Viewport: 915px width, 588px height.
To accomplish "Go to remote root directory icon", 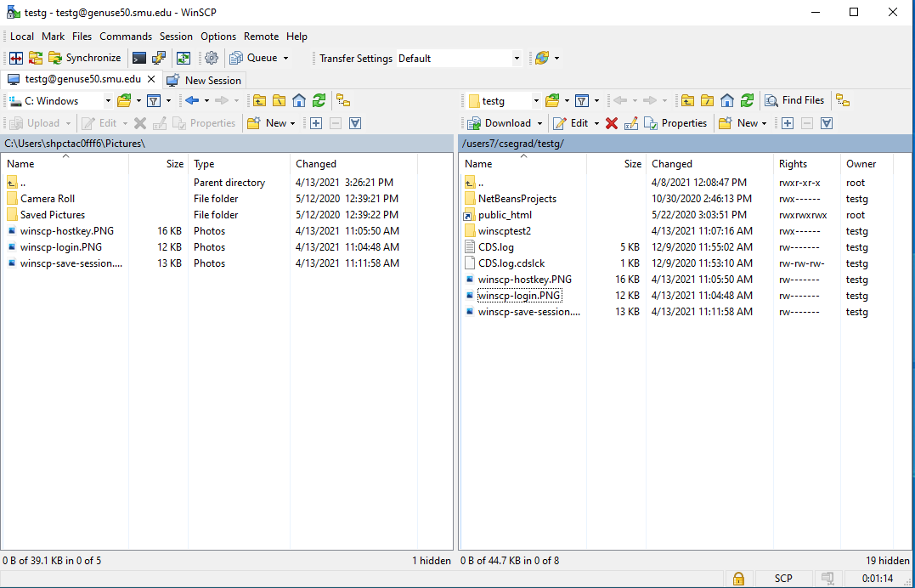I will click(707, 101).
